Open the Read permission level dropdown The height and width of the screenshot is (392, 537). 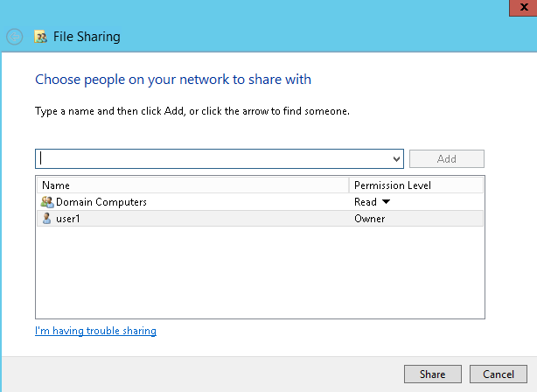click(x=372, y=202)
